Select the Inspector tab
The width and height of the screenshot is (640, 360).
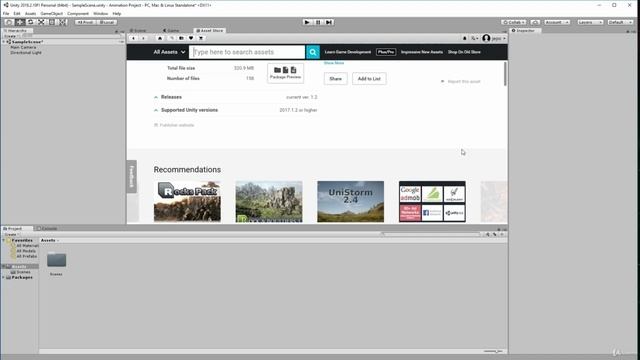click(x=525, y=31)
